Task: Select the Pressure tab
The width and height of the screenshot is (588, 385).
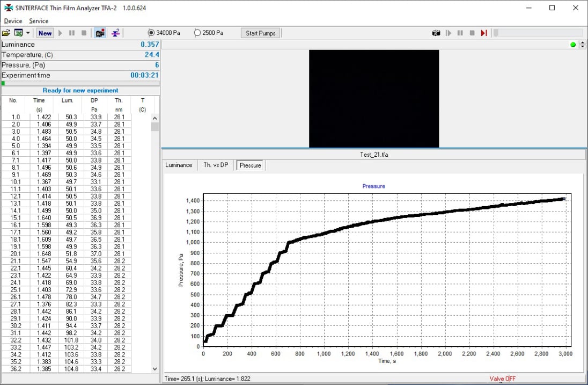Action: click(251, 165)
